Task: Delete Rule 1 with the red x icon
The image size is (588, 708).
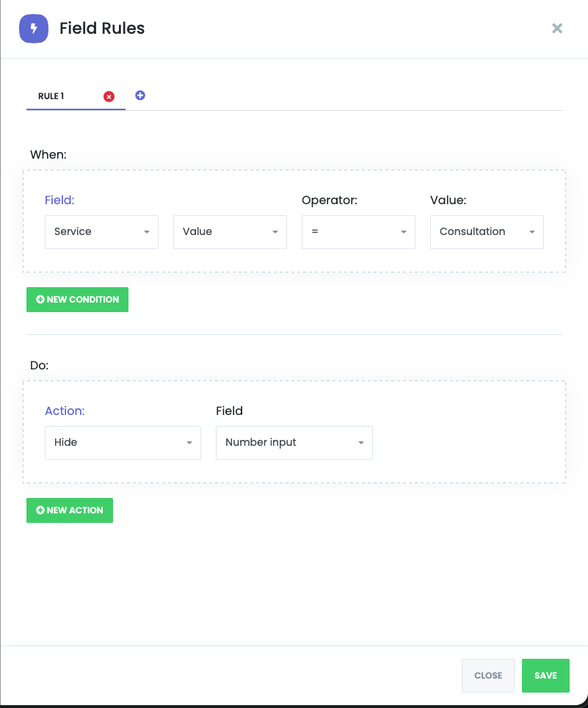Action: [109, 96]
